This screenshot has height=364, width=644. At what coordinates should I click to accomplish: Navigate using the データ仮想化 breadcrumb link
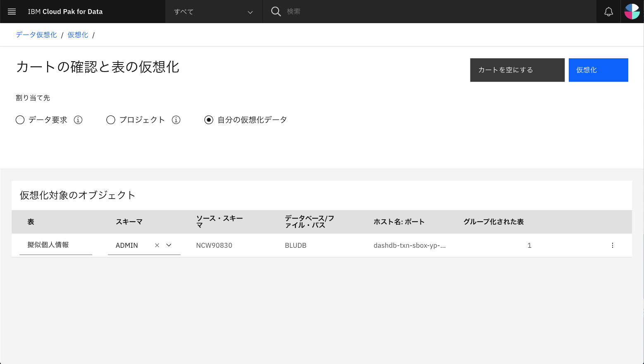36,35
